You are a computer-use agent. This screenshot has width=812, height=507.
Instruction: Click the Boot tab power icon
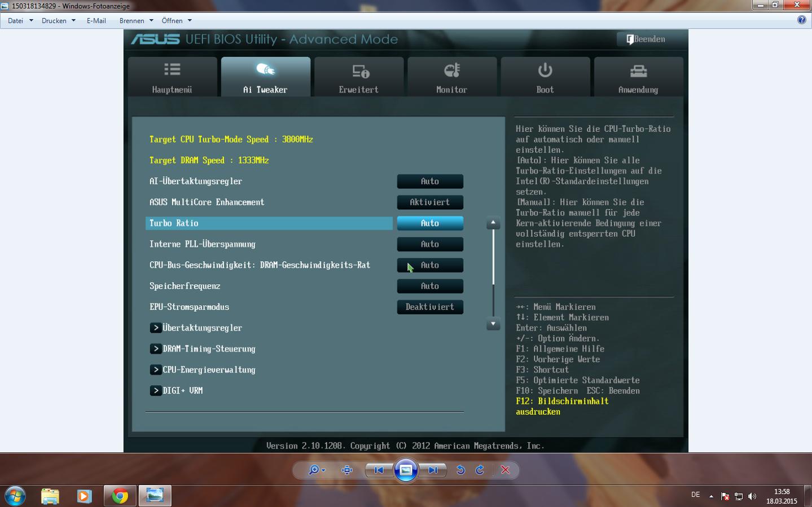pos(545,70)
